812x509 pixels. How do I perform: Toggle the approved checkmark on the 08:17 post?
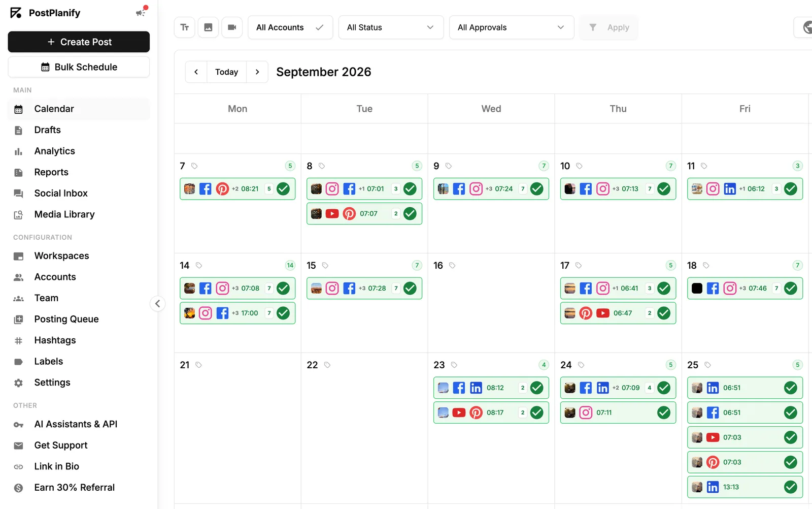tap(537, 412)
